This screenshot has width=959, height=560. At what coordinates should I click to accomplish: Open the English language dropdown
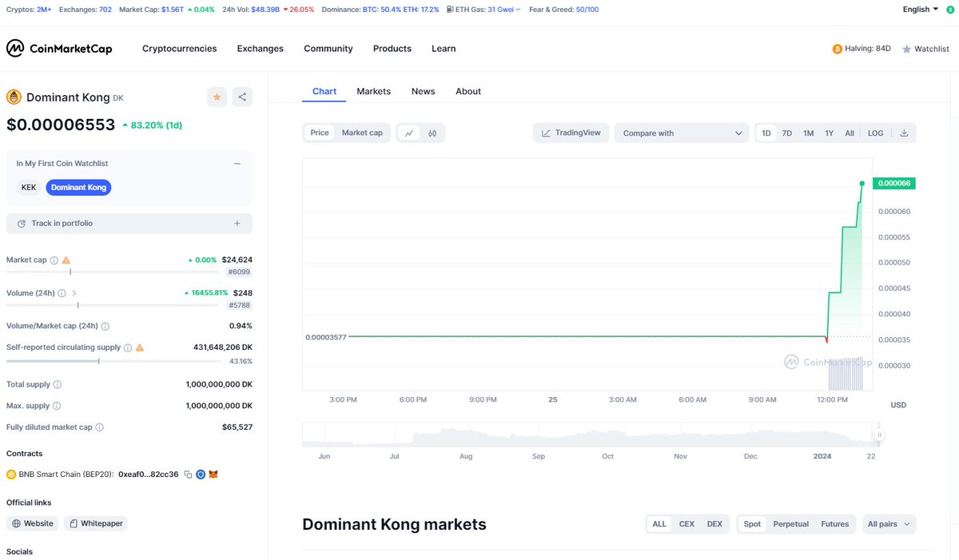click(x=921, y=10)
